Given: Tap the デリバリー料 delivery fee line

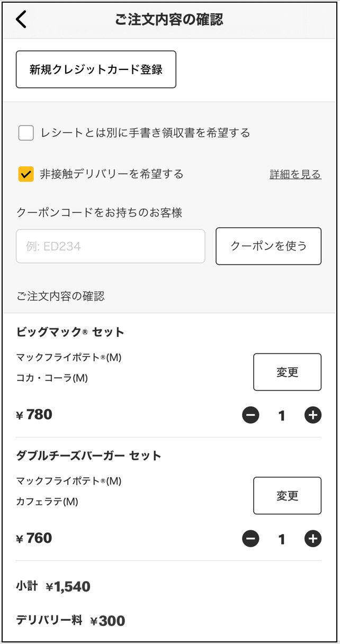Looking at the screenshot, I should 70,621.
